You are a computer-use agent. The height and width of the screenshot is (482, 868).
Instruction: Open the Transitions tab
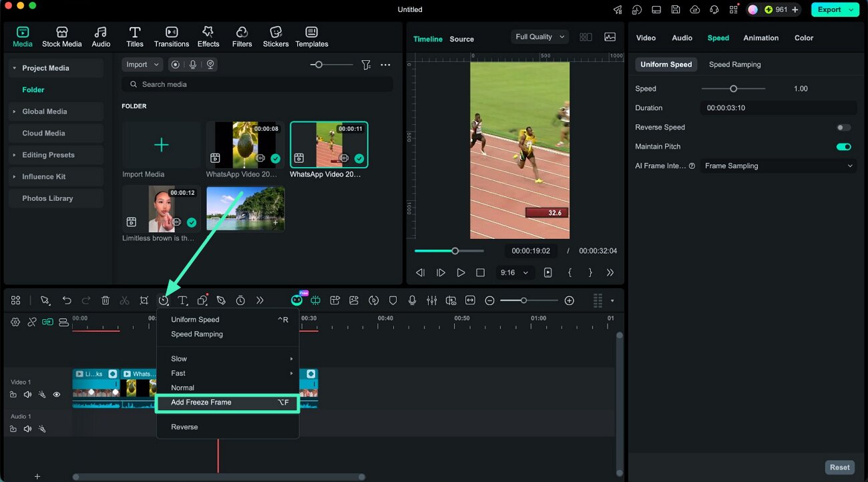point(172,37)
